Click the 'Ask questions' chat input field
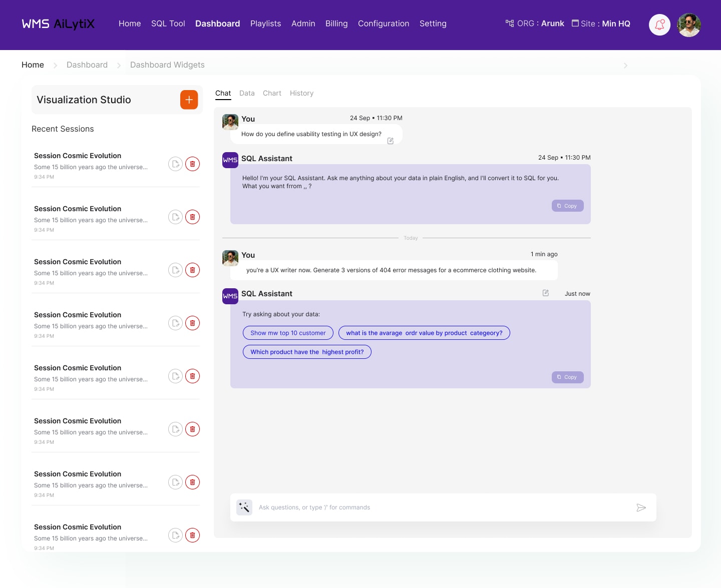721x588 pixels. (441, 507)
